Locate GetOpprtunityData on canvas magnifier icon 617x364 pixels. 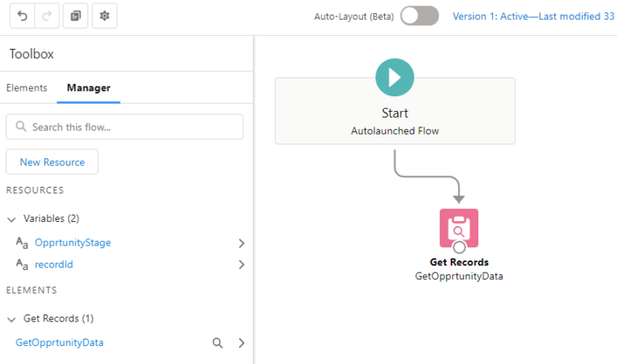coord(218,343)
